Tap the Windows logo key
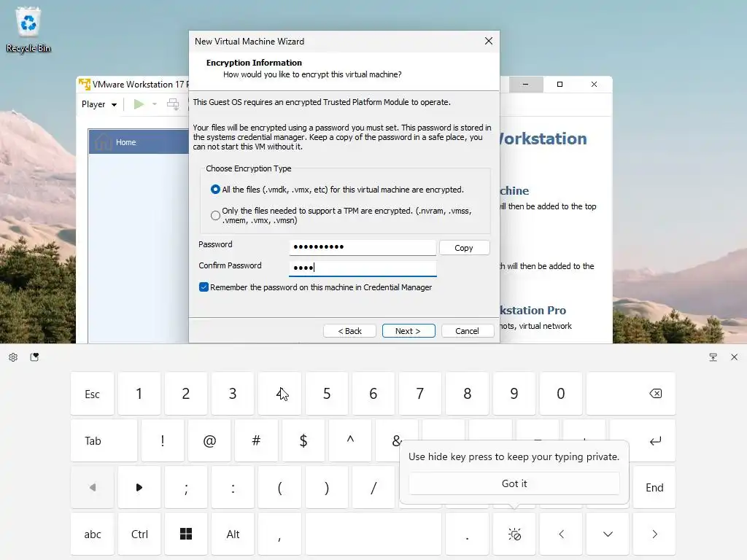The width and height of the screenshot is (747, 560). coord(186,534)
